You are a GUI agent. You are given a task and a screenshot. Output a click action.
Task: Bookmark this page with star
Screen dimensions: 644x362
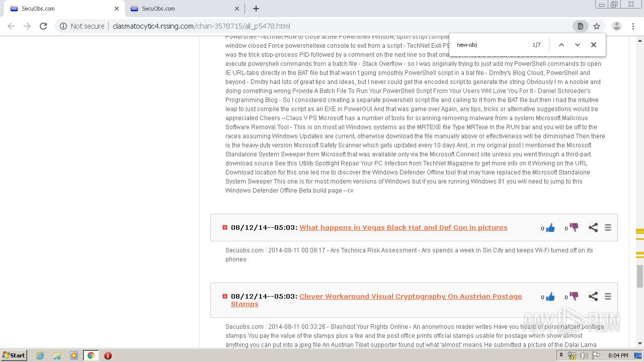(x=597, y=26)
